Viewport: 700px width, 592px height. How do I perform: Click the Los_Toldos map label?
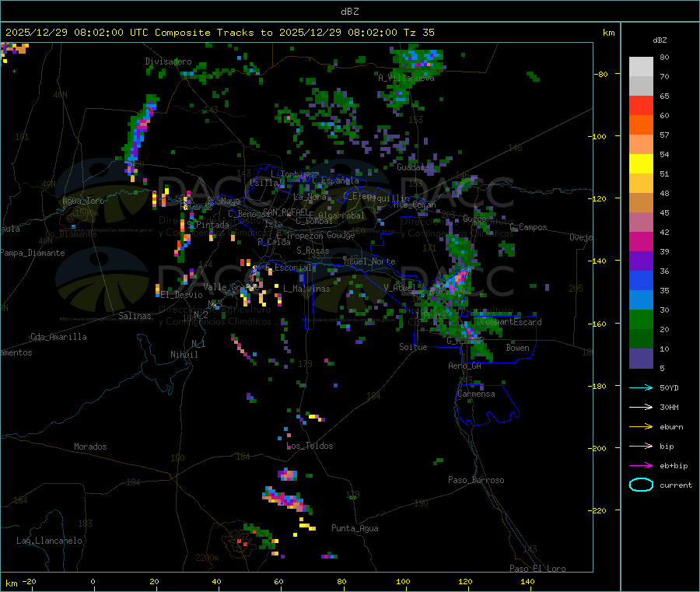(310, 446)
